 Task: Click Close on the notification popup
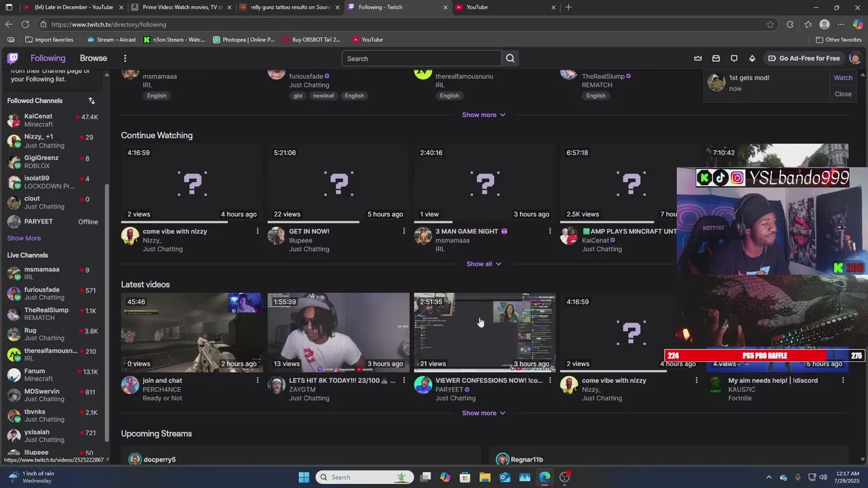(x=843, y=94)
